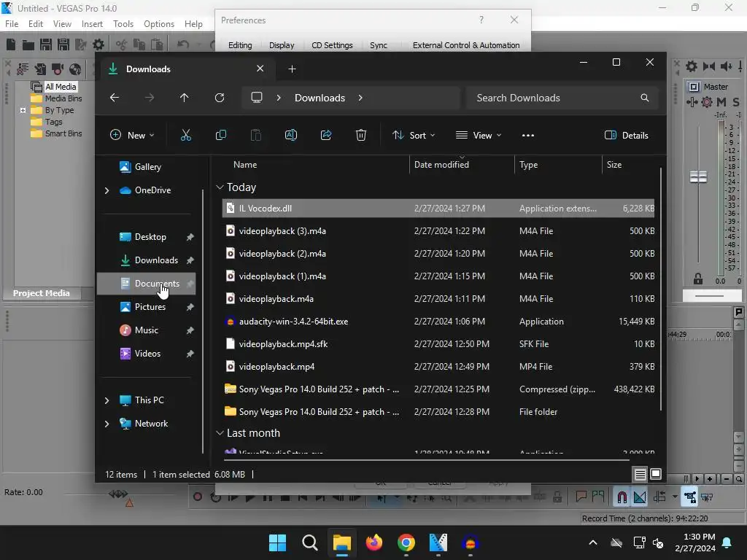
Task: Click the Master bus automation settings icon
Action: point(707,102)
